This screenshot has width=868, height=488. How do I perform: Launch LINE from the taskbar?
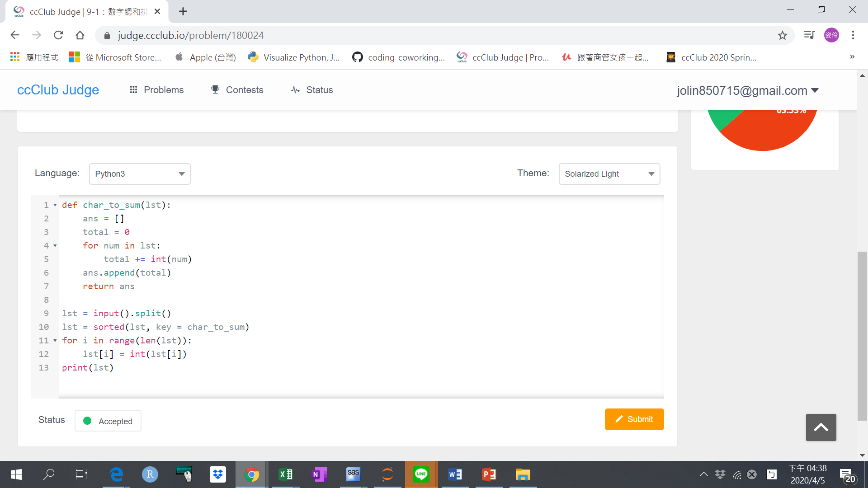(x=421, y=474)
